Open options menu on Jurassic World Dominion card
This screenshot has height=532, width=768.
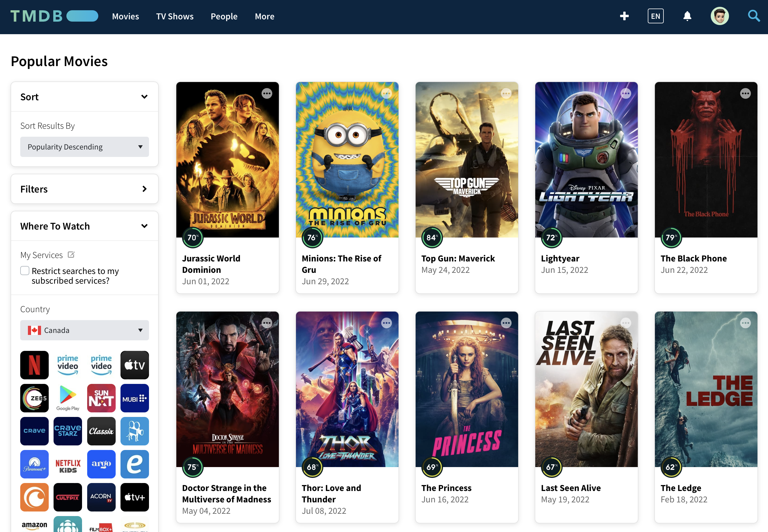[267, 93]
